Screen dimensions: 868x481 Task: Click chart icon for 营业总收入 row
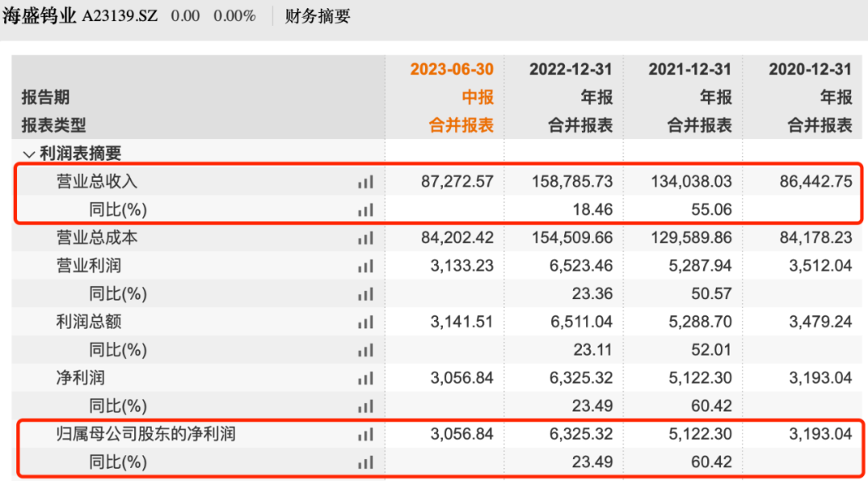coord(366,182)
